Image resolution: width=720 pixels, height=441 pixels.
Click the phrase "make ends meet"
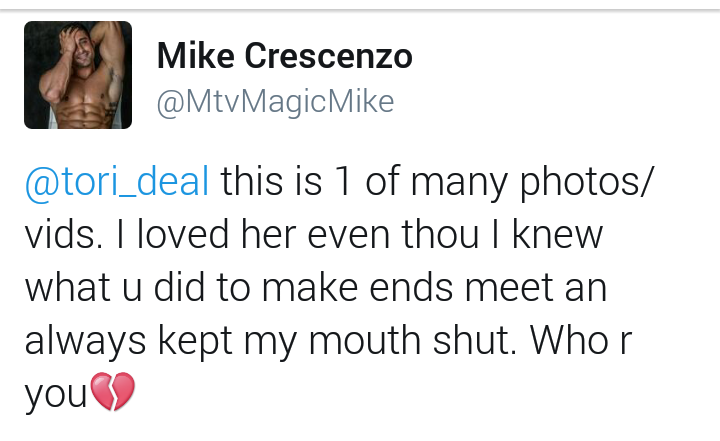point(408,288)
